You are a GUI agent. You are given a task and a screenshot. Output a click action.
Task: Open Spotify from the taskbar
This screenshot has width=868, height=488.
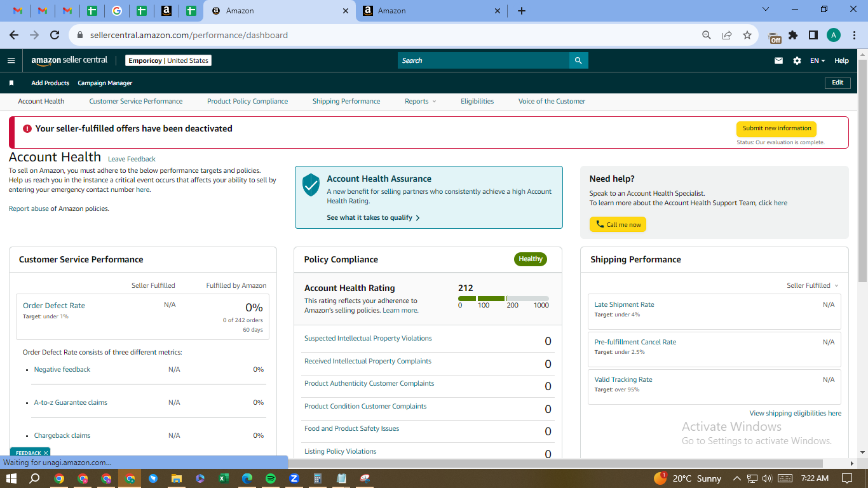coord(271,478)
